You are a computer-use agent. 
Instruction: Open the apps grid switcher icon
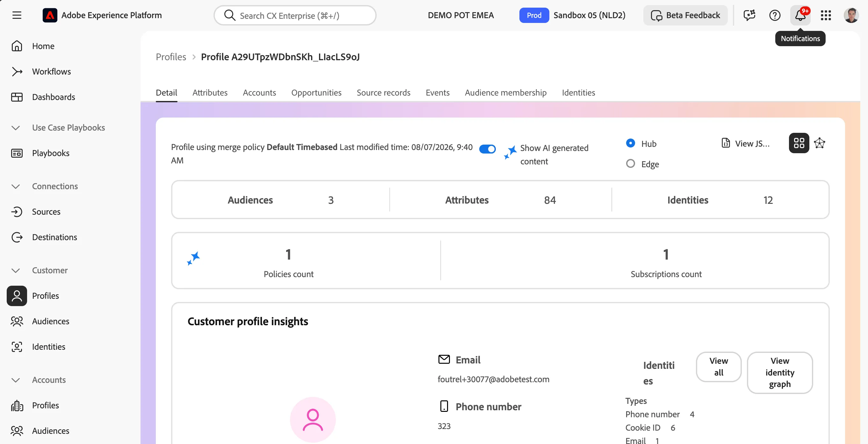826,15
